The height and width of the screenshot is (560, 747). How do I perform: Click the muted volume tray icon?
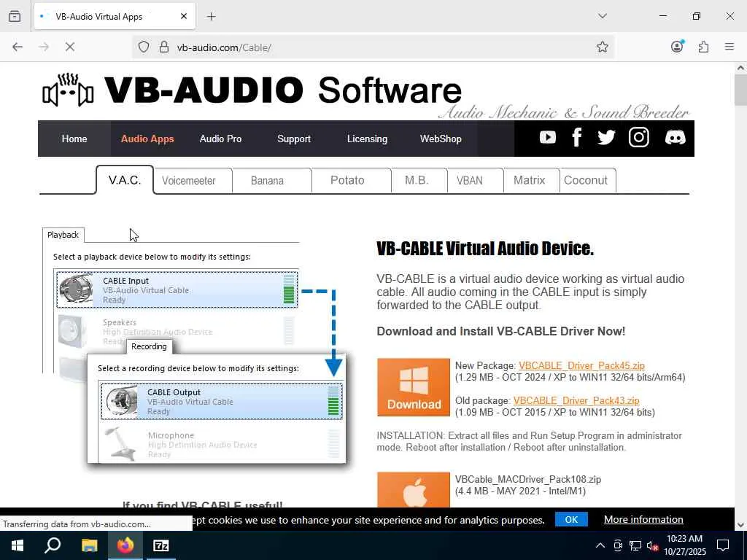point(653,545)
